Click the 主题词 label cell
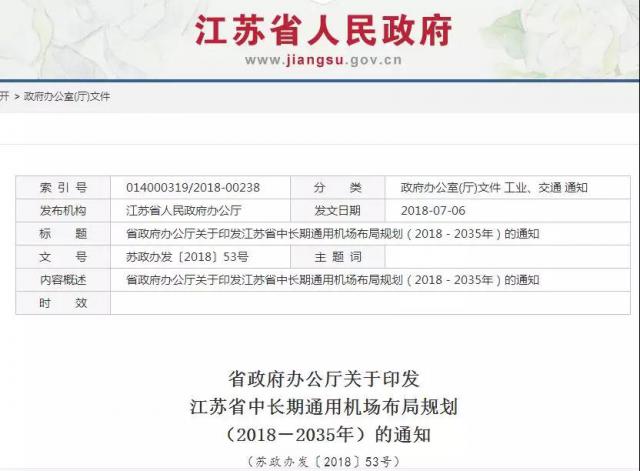 [338, 257]
